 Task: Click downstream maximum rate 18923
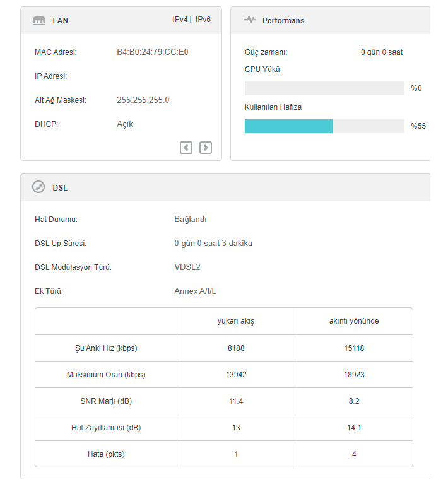pos(354,374)
